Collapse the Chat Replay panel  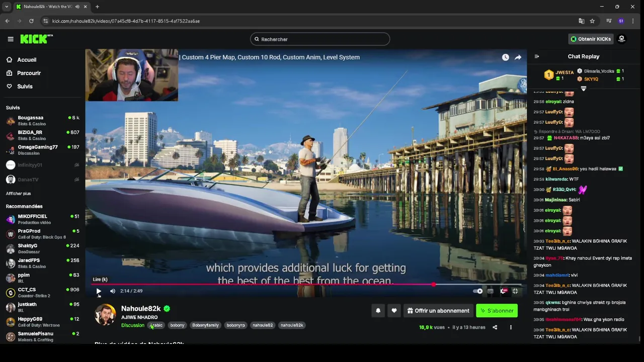(x=537, y=57)
